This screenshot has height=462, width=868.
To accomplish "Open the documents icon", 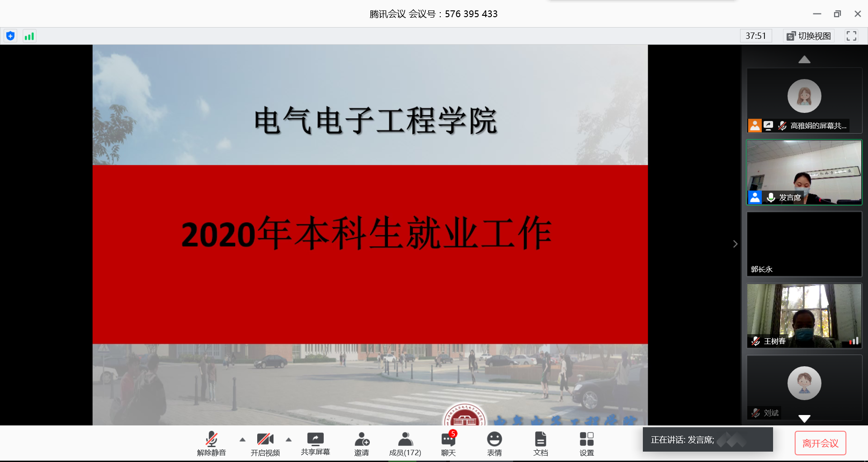I will [540, 443].
